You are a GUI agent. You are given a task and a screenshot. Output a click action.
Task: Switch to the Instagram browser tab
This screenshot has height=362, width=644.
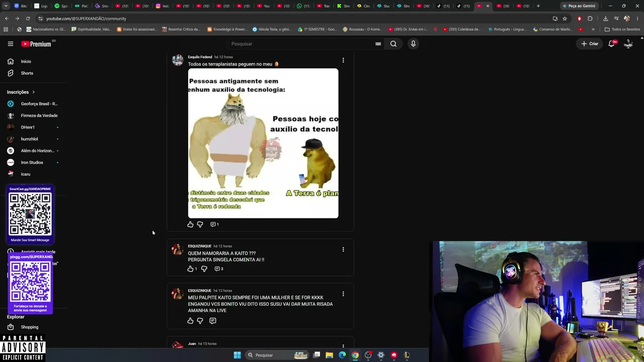coord(162,6)
